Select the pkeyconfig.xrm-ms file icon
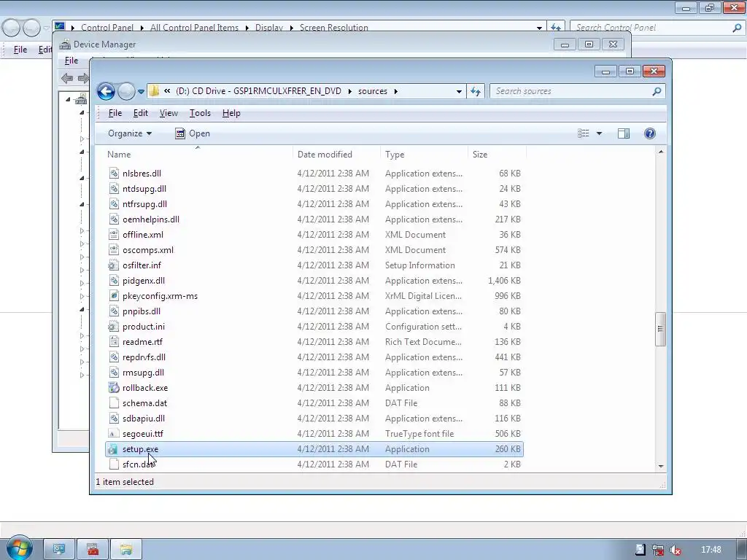 [x=113, y=296]
